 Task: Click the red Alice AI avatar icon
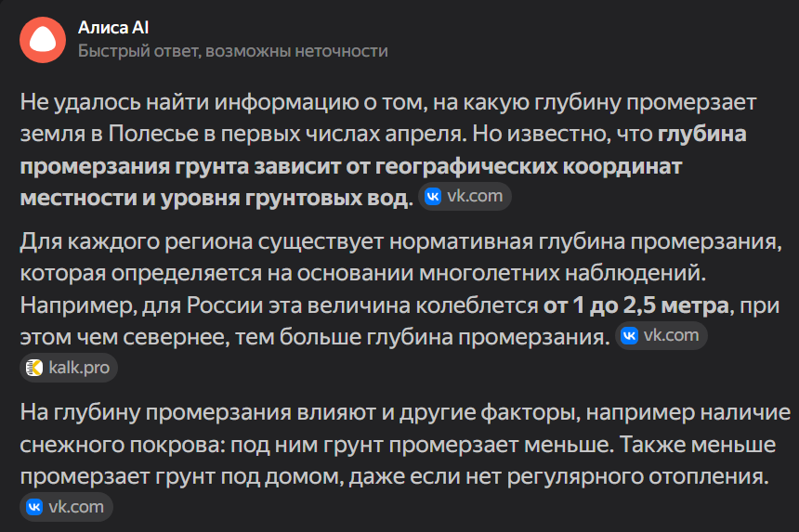click(x=43, y=39)
